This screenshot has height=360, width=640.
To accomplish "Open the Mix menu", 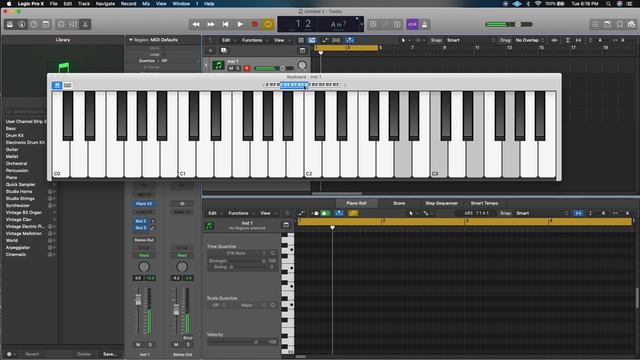I will pos(146,4).
